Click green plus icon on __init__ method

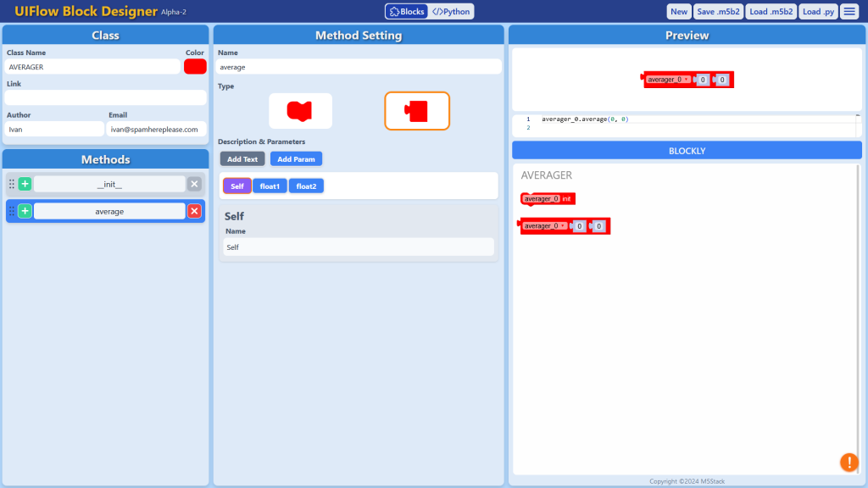[25, 184]
